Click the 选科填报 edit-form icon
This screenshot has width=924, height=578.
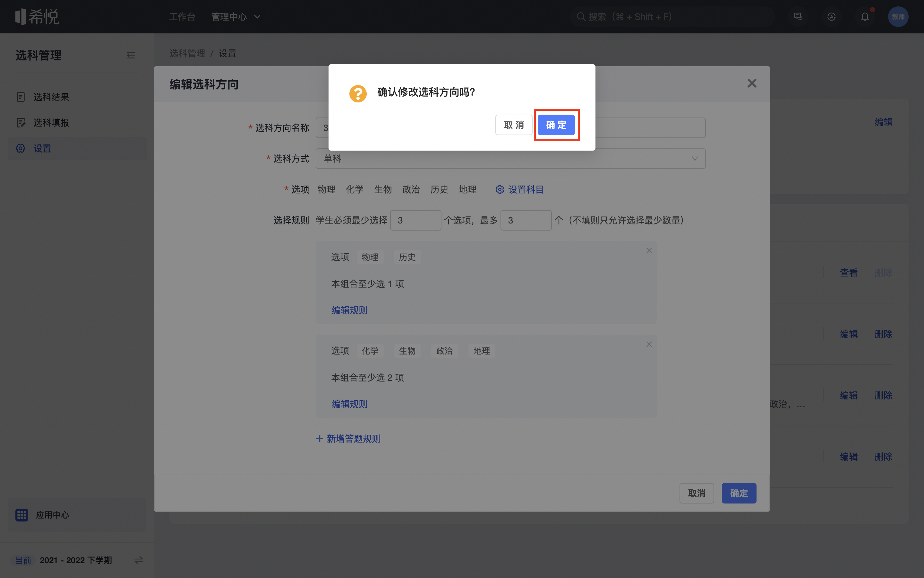(21, 123)
